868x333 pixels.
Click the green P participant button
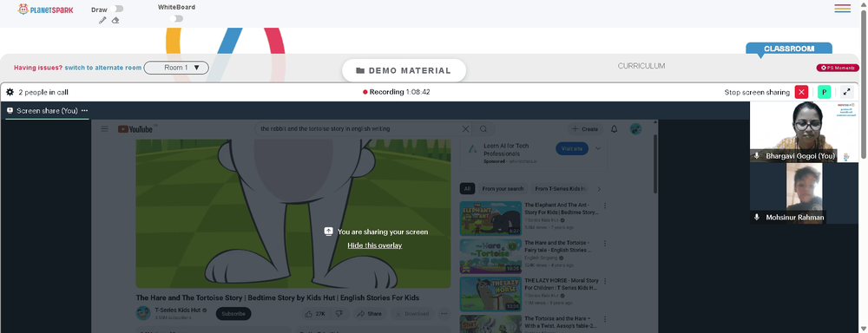click(825, 93)
